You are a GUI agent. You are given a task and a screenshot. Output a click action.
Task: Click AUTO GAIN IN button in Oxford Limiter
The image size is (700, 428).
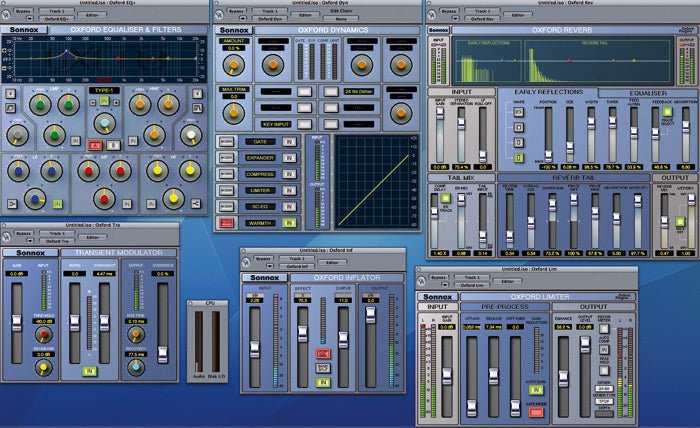click(536, 390)
